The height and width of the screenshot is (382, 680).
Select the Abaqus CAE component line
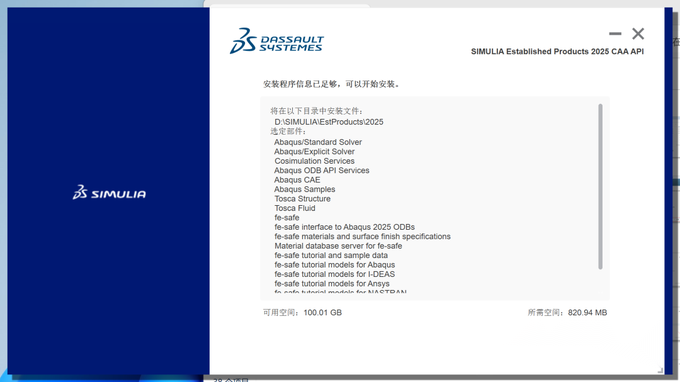(x=297, y=180)
